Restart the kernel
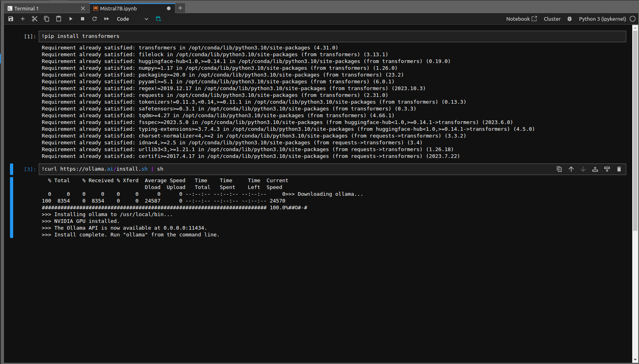 point(95,19)
